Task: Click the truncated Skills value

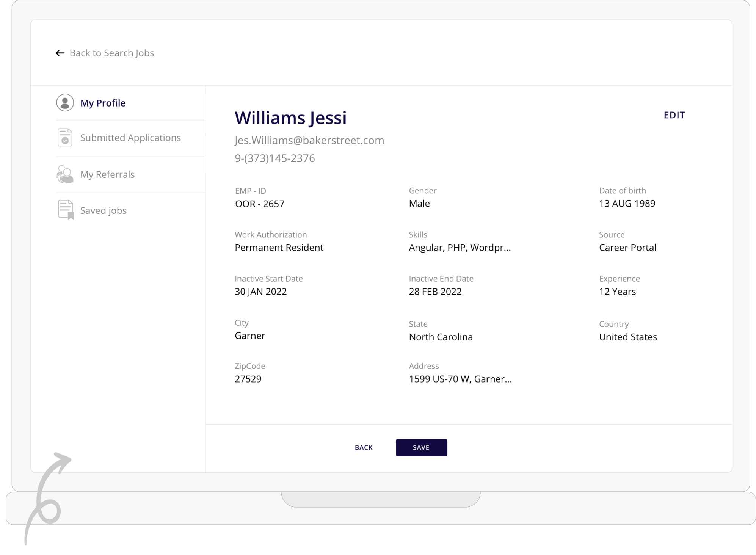Action: [x=460, y=248]
